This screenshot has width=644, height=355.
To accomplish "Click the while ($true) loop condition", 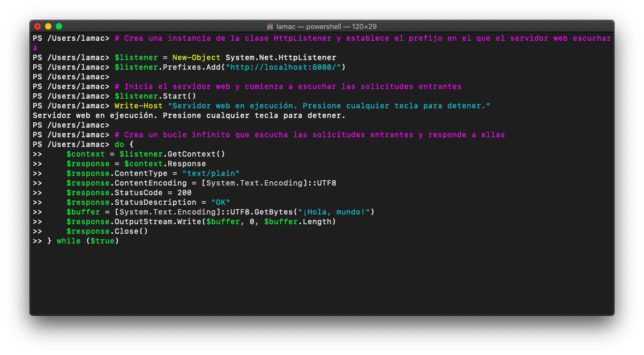I will 87,241.
